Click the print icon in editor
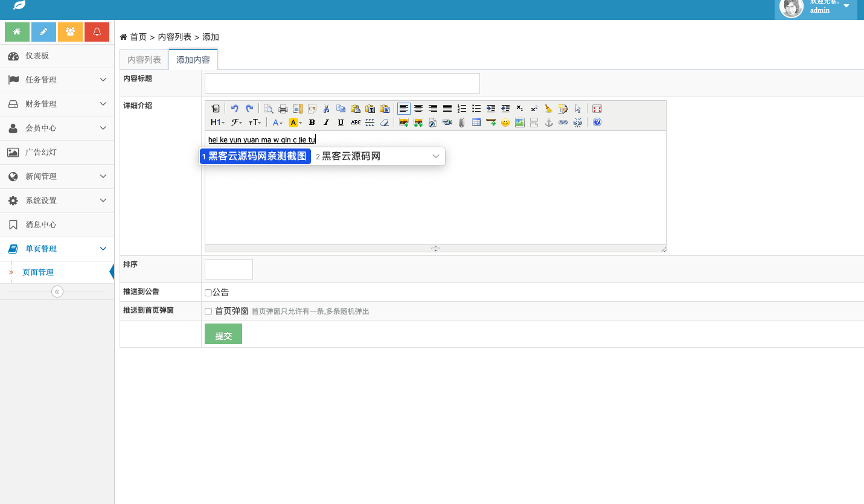 pos(283,109)
